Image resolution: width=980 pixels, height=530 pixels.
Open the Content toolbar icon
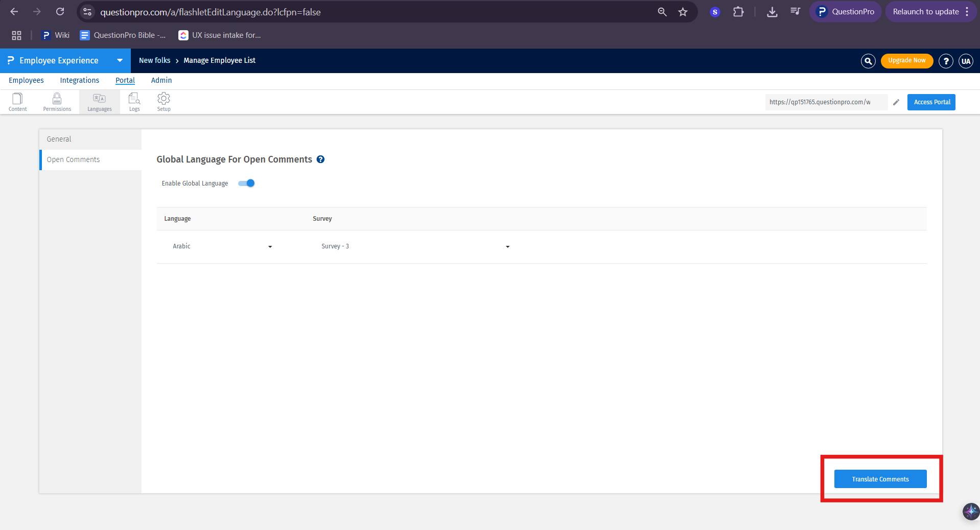click(17, 102)
